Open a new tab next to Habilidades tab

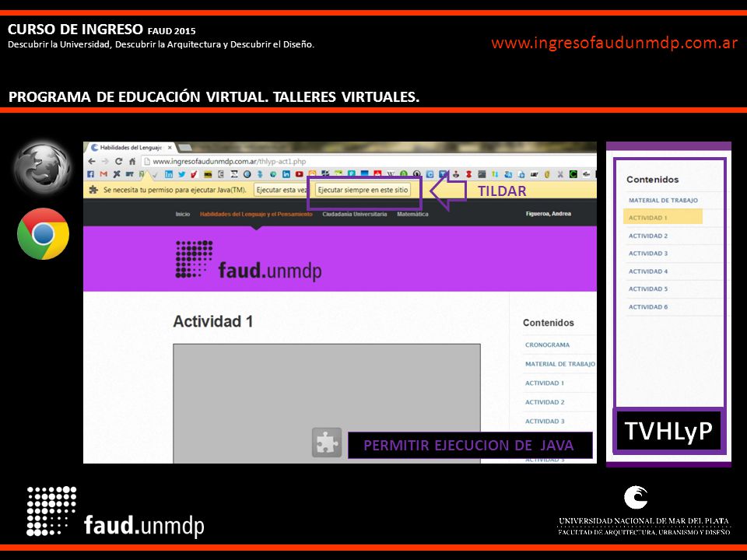[x=184, y=147]
